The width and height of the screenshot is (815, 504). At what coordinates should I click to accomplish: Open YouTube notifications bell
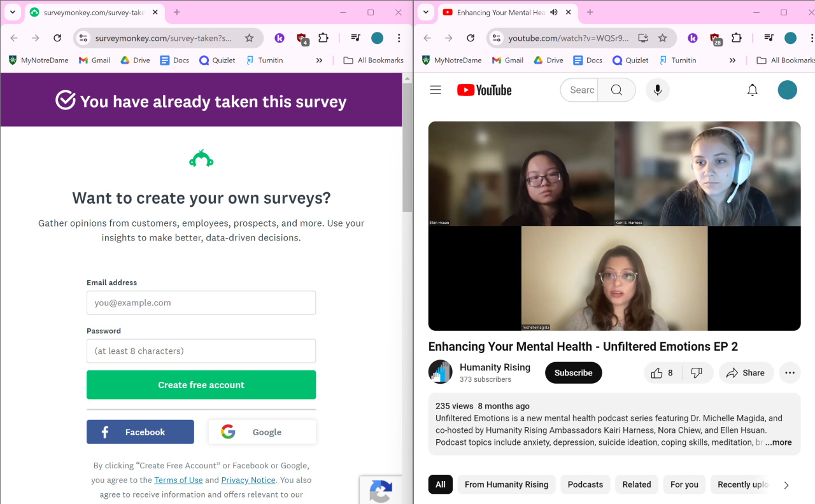click(753, 90)
